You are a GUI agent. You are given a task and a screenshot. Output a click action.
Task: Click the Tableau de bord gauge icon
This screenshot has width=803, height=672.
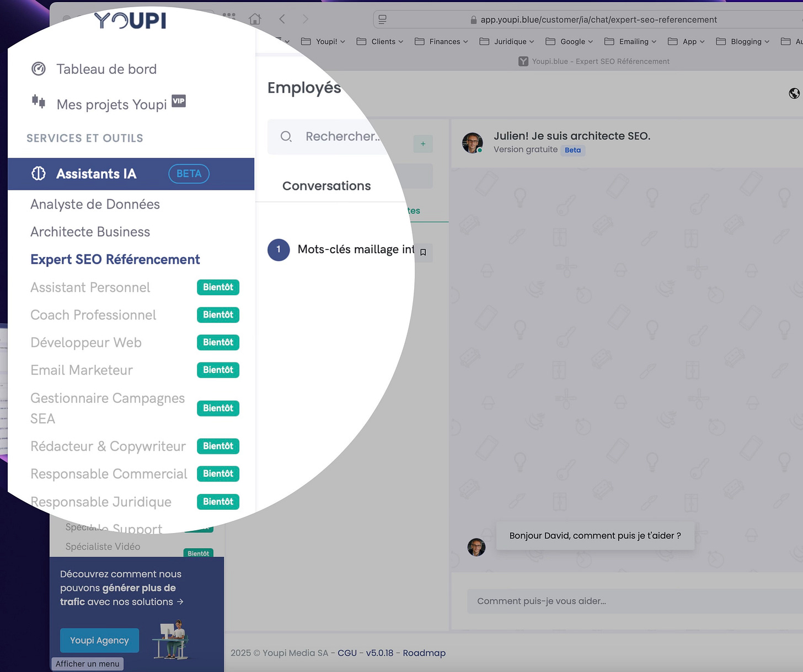(x=39, y=69)
